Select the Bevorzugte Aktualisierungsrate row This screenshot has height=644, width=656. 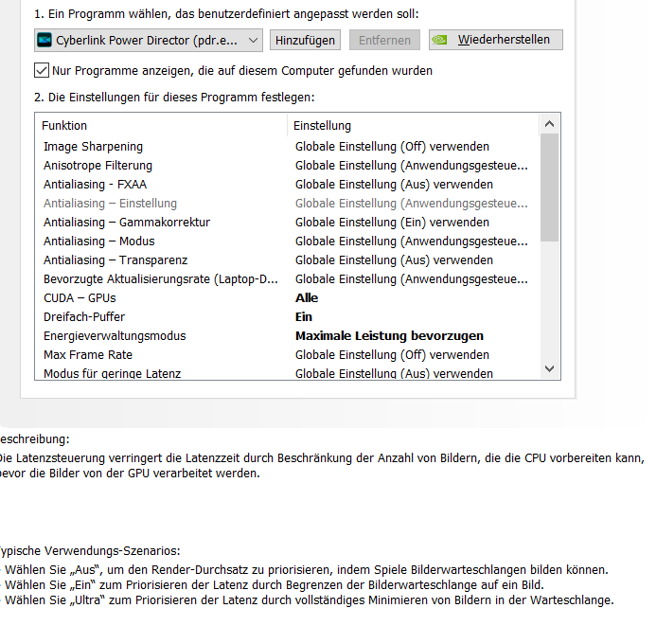pos(288,279)
